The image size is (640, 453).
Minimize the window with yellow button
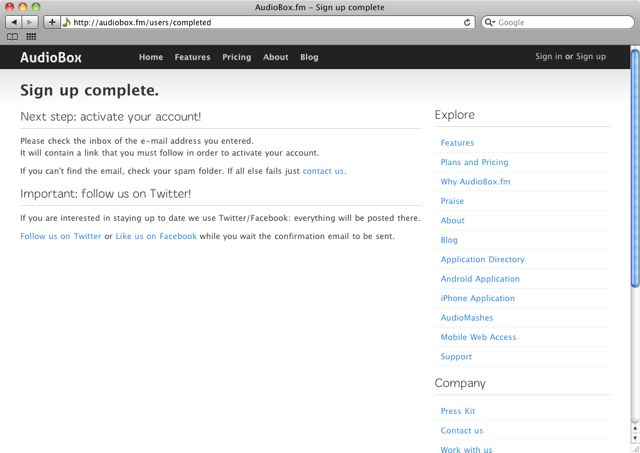click(23, 7)
